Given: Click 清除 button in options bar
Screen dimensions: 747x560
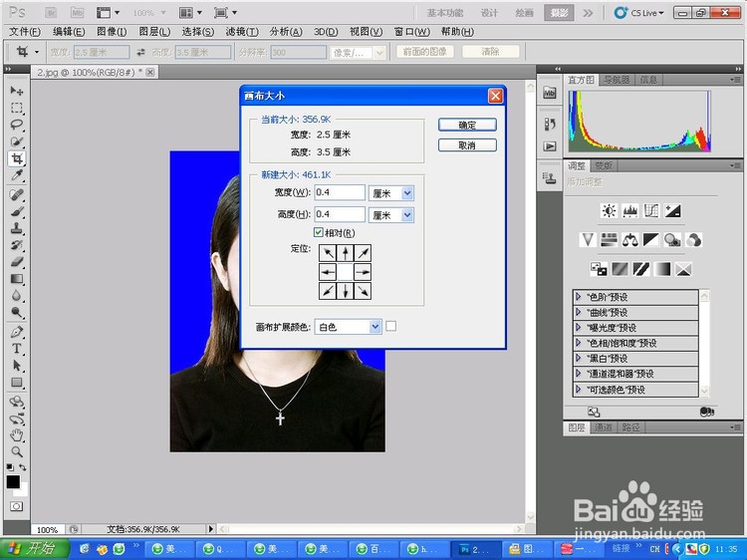Looking at the screenshot, I should click(x=490, y=52).
